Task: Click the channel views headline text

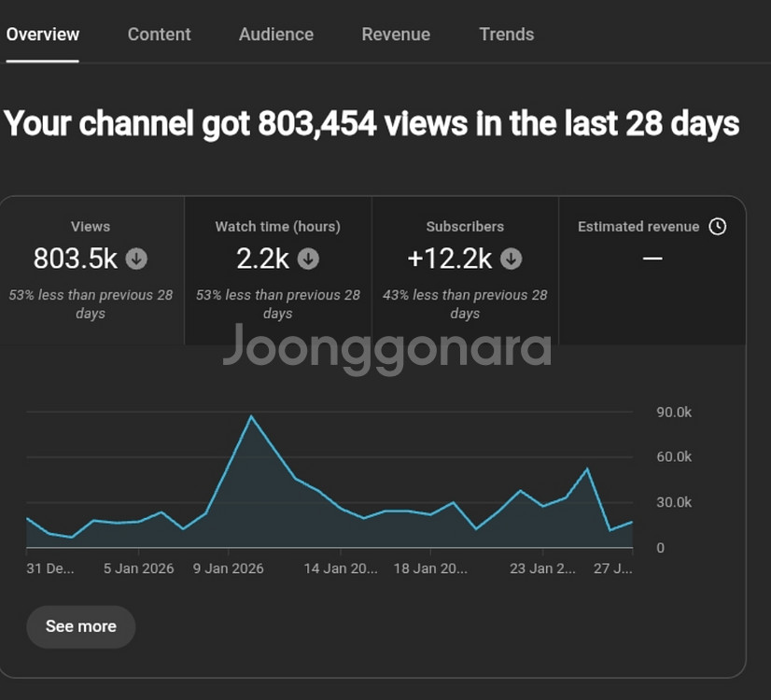Action: click(x=371, y=123)
